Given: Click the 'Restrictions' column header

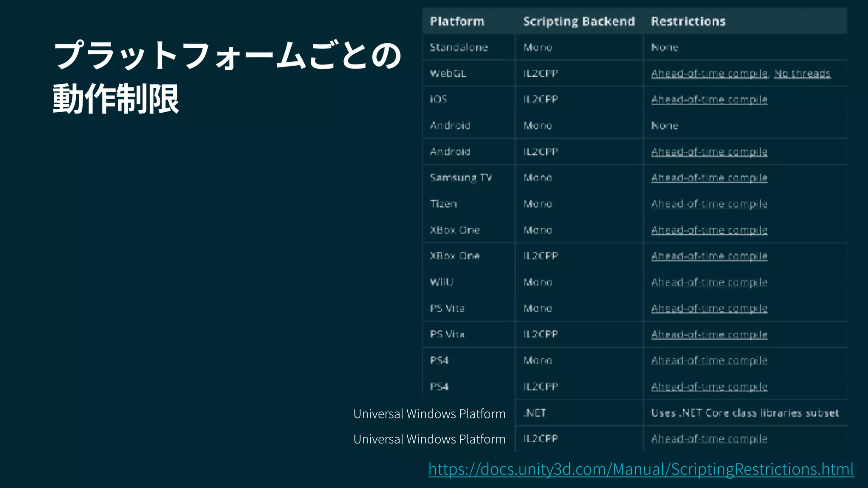Looking at the screenshot, I should (x=688, y=22).
